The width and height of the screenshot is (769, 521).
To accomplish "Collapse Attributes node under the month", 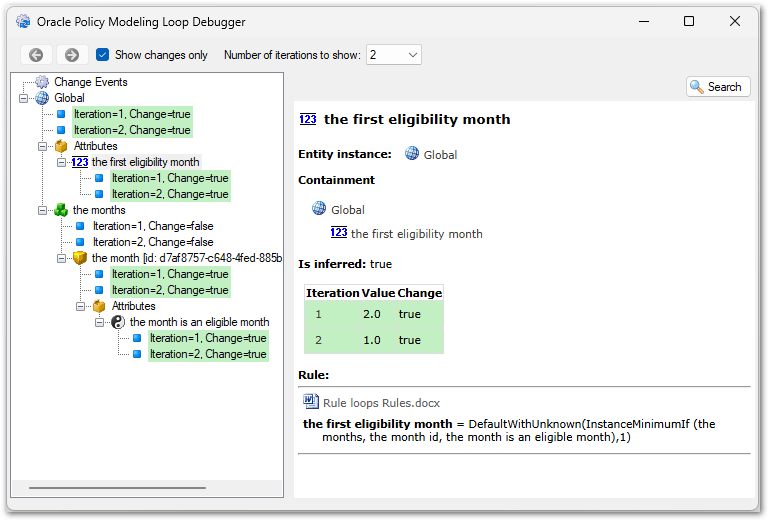I will coord(80,307).
